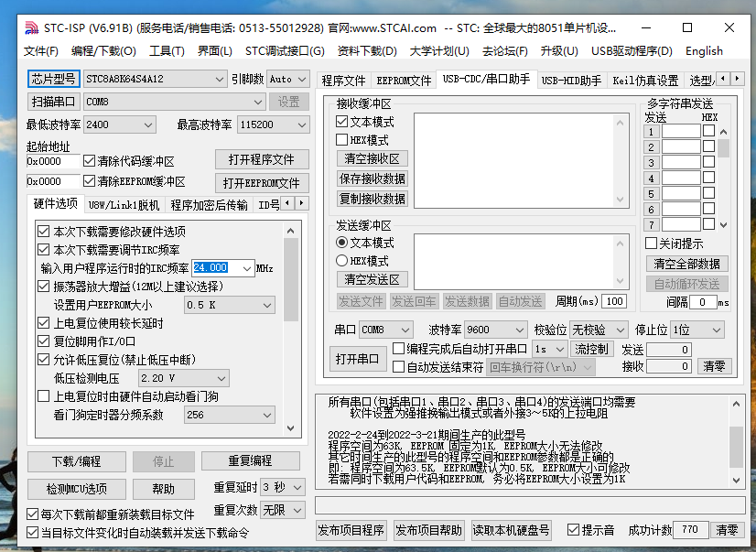Viewport: 756px width, 552px height.
Task: Click the right arrow of the top tab strip
Action: point(737,78)
